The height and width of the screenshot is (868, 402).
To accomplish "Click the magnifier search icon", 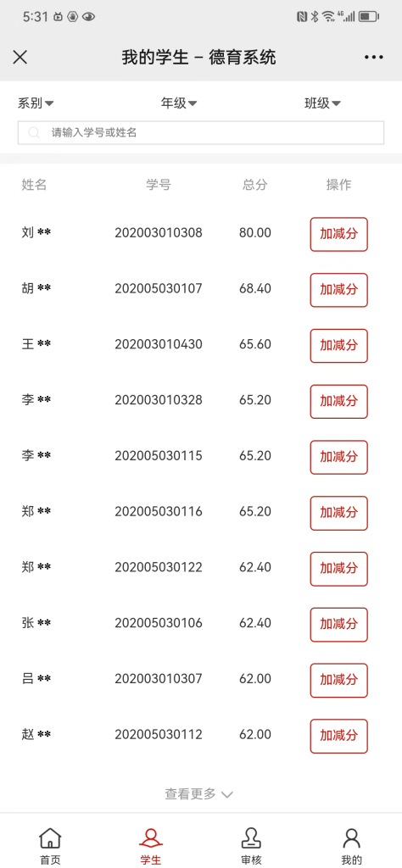I will click(34, 133).
